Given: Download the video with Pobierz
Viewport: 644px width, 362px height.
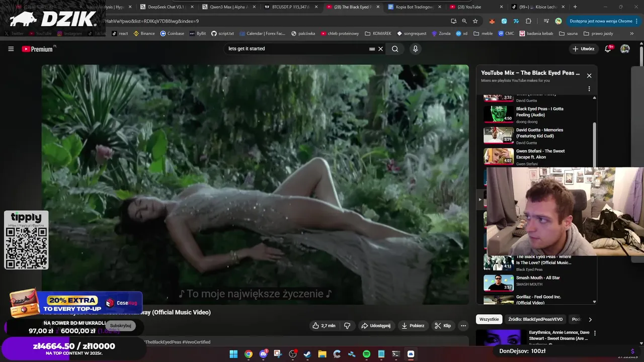Looking at the screenshot, I should (413, 326).
